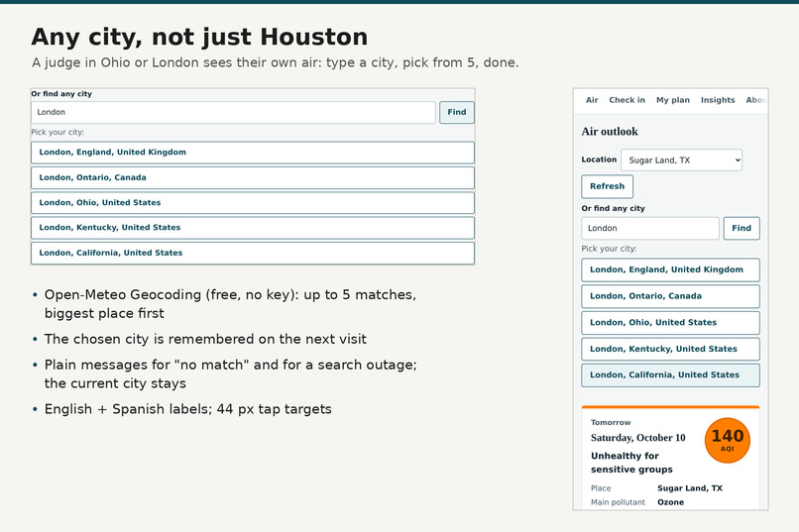
Task: Click the 'Plain messages for "no match"' bullet
Action: pyautogui.click(x=231, y=374)
